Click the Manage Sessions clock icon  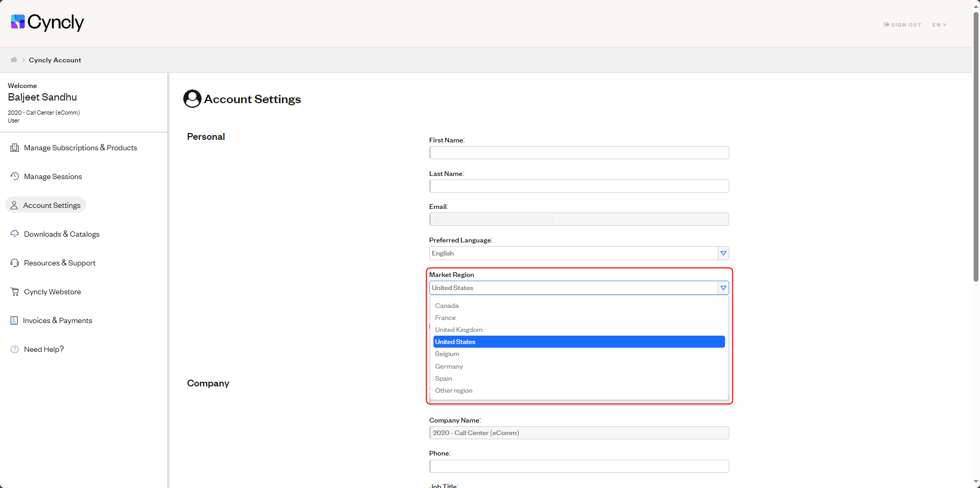pos(15,176)
